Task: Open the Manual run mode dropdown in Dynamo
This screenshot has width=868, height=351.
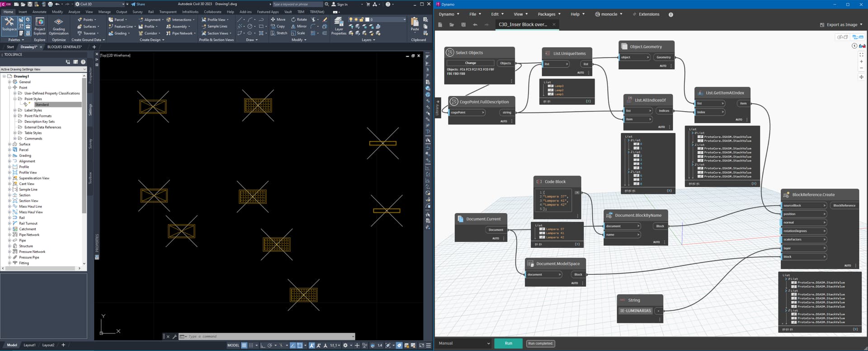Action: (464, 343)
